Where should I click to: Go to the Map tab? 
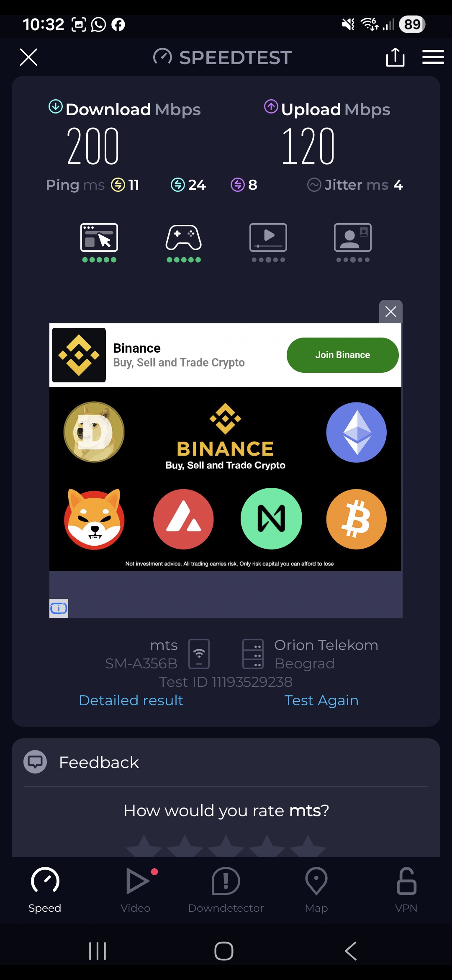(x=316, y=890)
